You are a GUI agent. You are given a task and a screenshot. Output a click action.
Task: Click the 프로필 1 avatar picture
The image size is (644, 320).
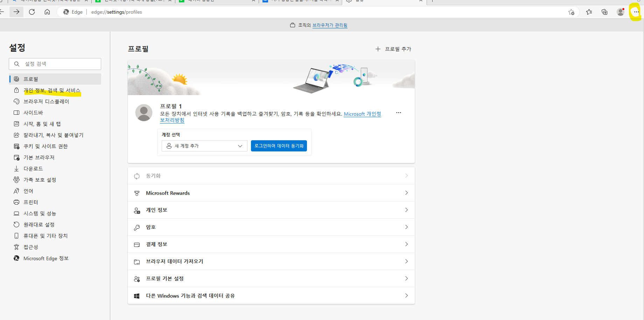pos(144,113)
